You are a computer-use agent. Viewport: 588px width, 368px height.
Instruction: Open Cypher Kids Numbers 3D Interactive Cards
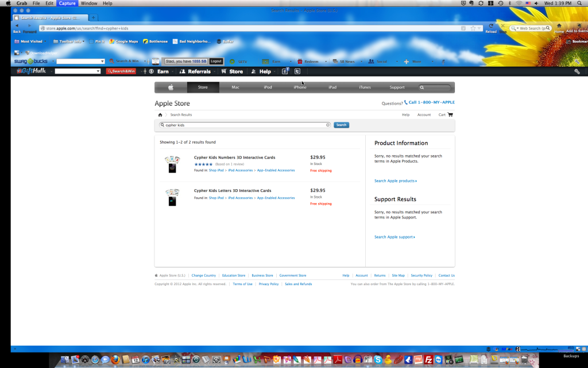pos(235,158)
